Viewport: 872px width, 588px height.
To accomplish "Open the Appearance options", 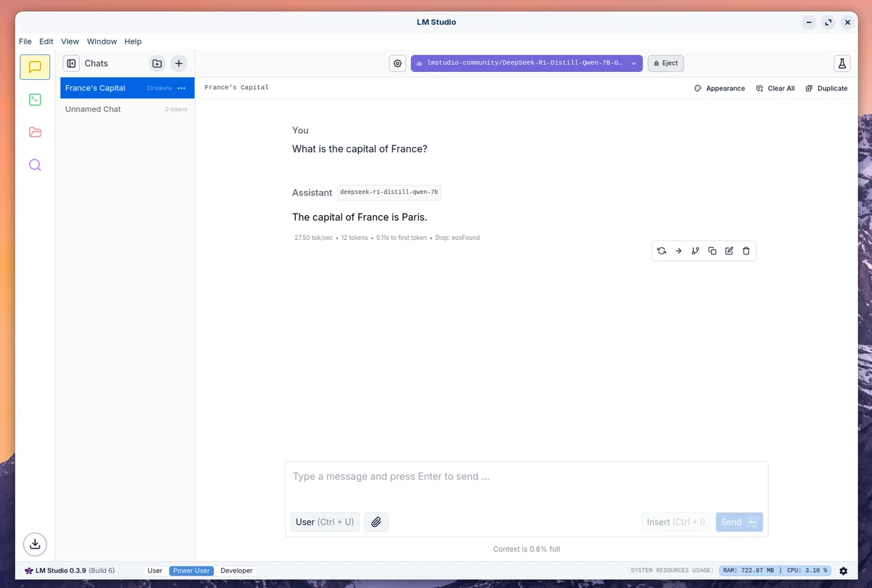I will coord(719,88).
